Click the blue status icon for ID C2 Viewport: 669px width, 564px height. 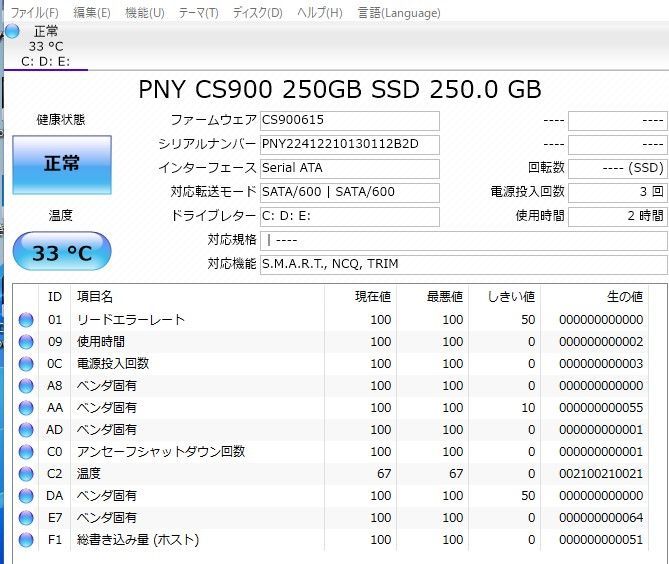click(26, 474)
